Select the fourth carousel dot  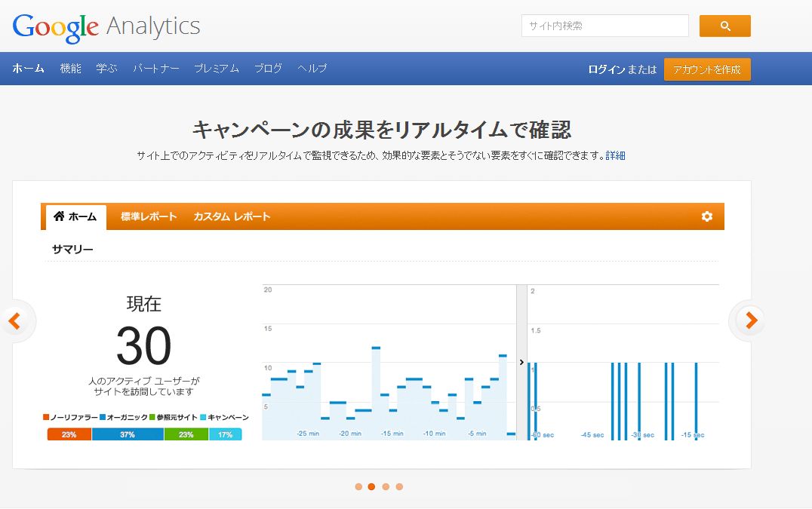pos(399,487)
